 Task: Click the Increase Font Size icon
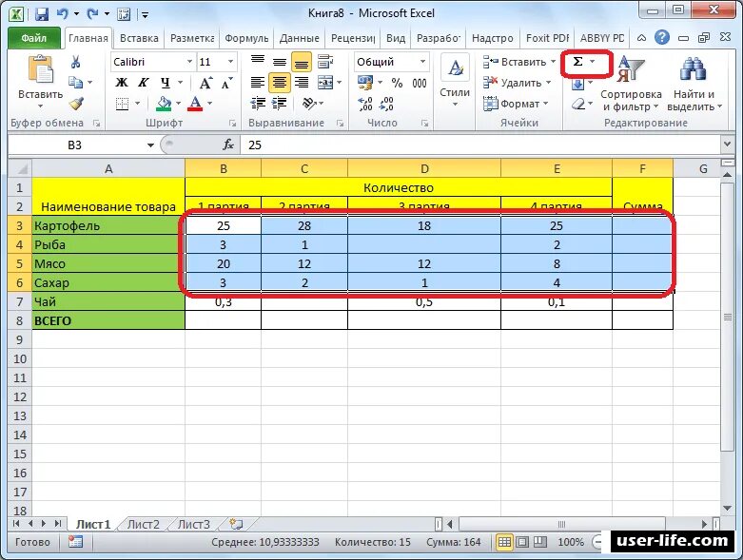pyautogui.click(x=205, y=83)
